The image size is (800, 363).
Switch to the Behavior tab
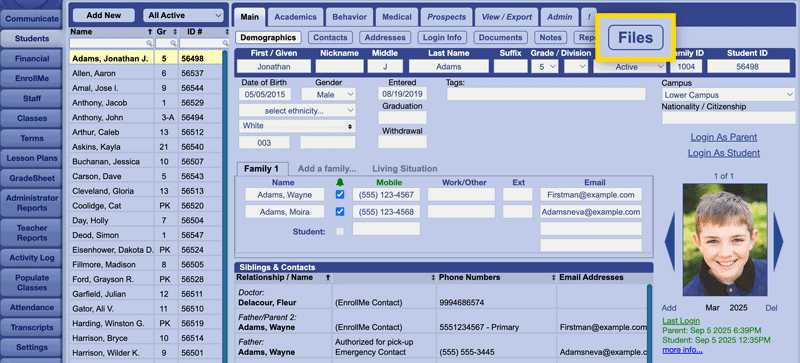point(349,17)
